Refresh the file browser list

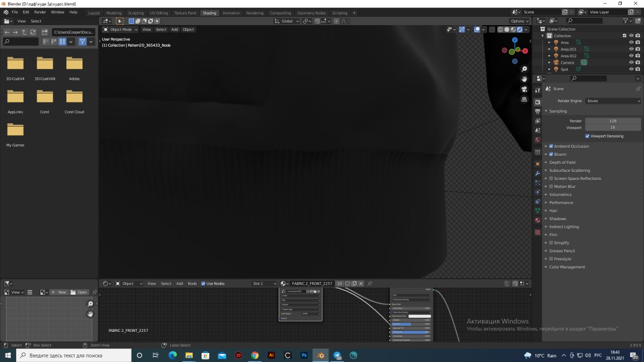(33, 32)
